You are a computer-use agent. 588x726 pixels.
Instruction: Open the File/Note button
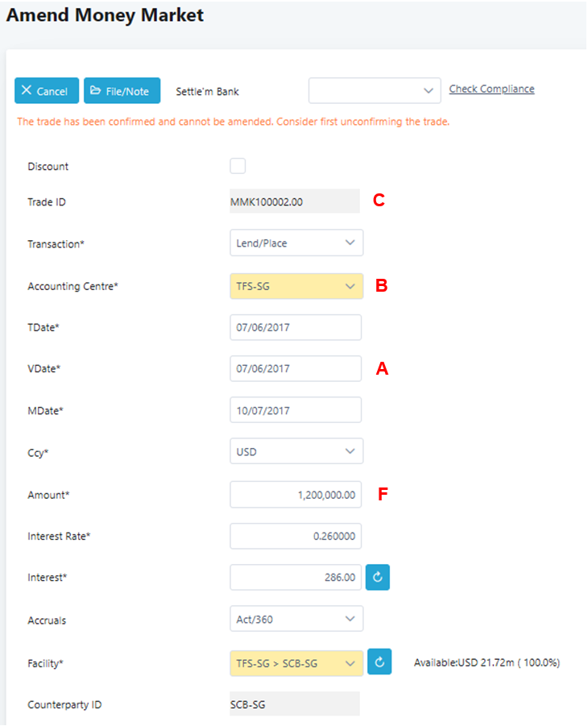(122, 91)
